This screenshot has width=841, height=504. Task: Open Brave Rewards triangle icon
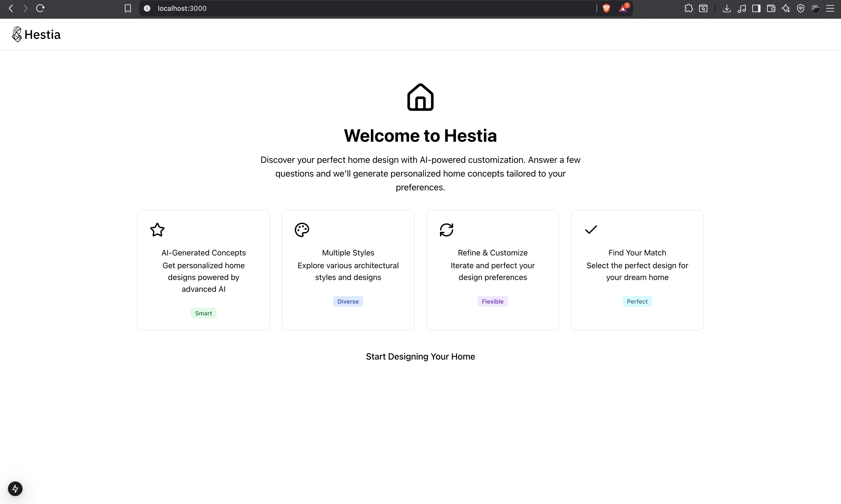[623, 9]
